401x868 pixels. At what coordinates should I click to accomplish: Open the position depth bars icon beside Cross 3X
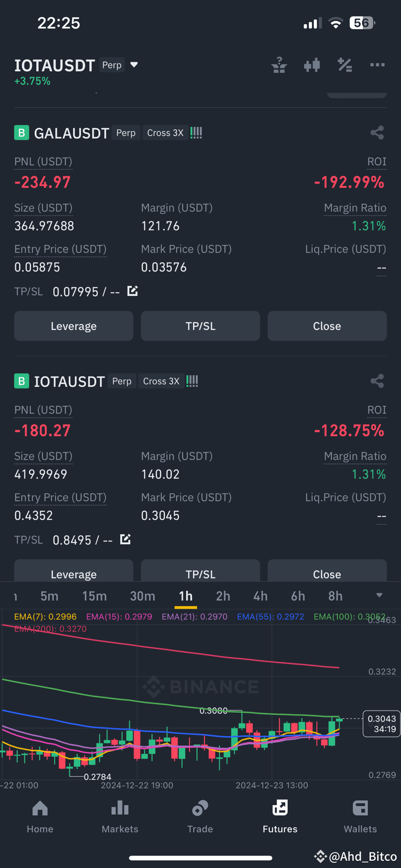[x=196, y=132]
